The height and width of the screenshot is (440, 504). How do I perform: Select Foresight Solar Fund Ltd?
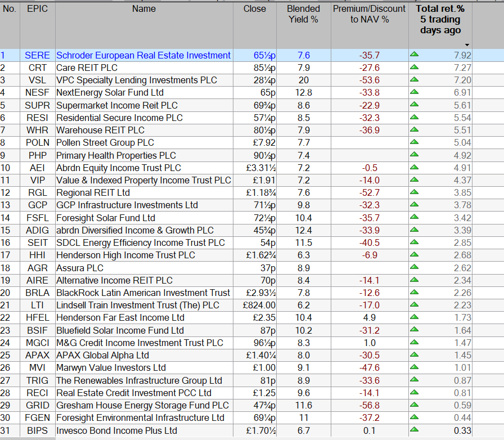(106, 218)
